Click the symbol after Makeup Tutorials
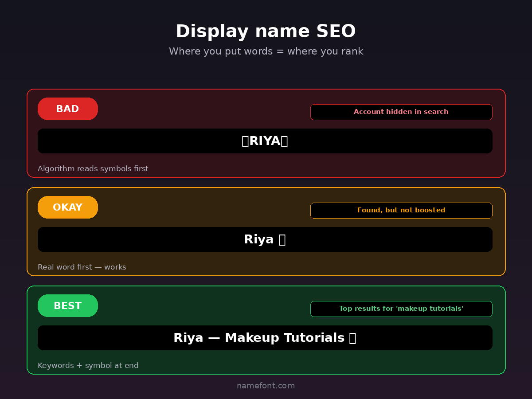The image size is (532, 399). [x=352, y=338]
